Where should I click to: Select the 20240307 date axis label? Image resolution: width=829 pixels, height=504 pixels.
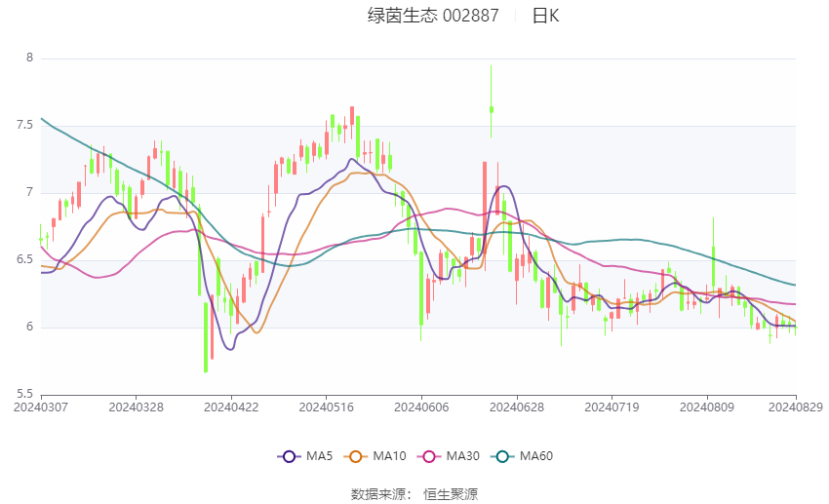click(x=41, y=407)
